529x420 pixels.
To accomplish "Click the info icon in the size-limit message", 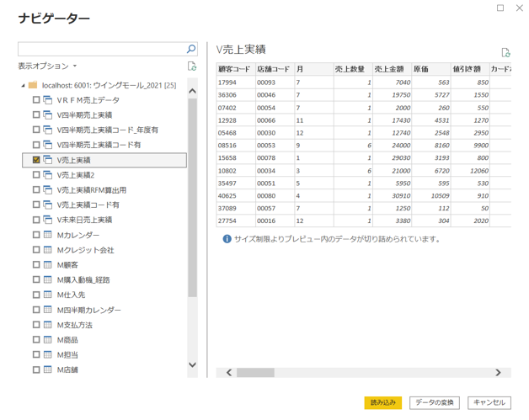I will tap(227, 239).
